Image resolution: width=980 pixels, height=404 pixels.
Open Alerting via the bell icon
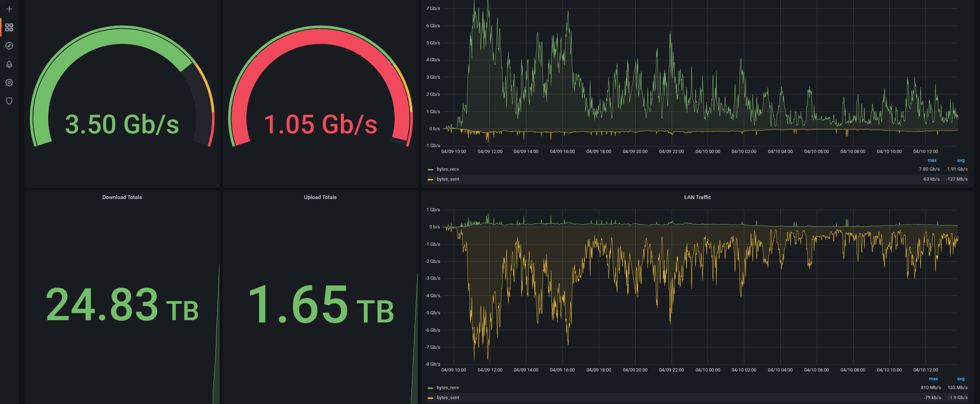pyautogui.click(x=9, y=64)
